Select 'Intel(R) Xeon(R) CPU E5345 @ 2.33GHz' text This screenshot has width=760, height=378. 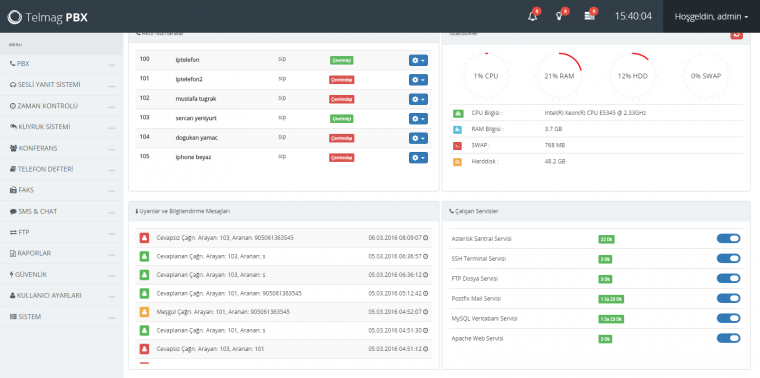click(x=595, y=113)
